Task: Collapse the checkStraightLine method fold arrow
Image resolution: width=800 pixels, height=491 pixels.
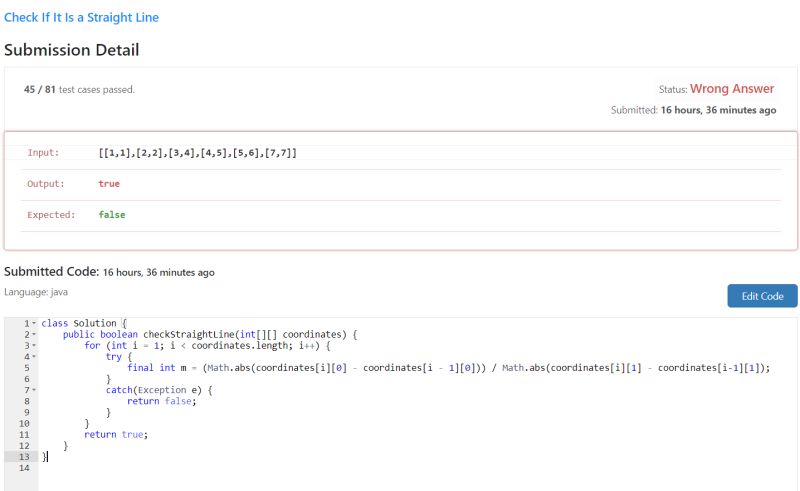Action: [x=34, y=335]
